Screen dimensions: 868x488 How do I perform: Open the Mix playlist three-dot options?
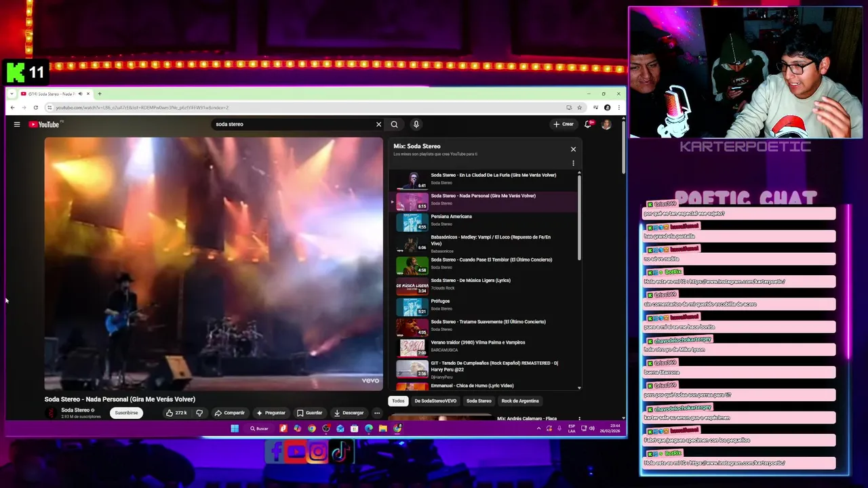[x=573, y=163]
